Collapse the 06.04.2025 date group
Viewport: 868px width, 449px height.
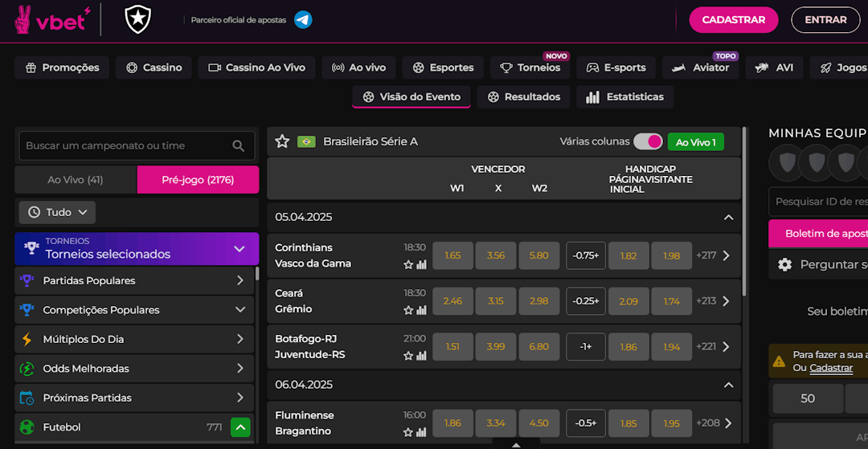point(728,385)
